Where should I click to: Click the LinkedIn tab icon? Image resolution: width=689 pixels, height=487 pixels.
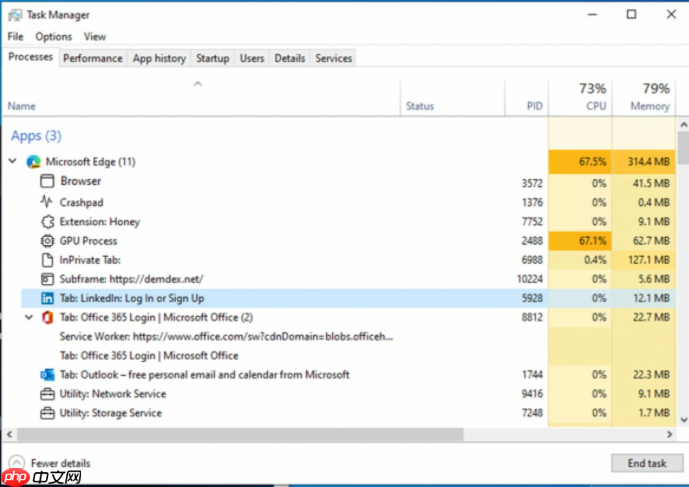coord(47,299)
